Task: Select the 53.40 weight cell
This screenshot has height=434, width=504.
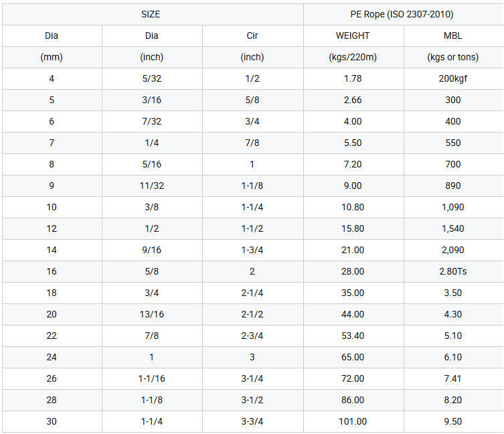Action: pyautogui.click(x=353, y=336)
